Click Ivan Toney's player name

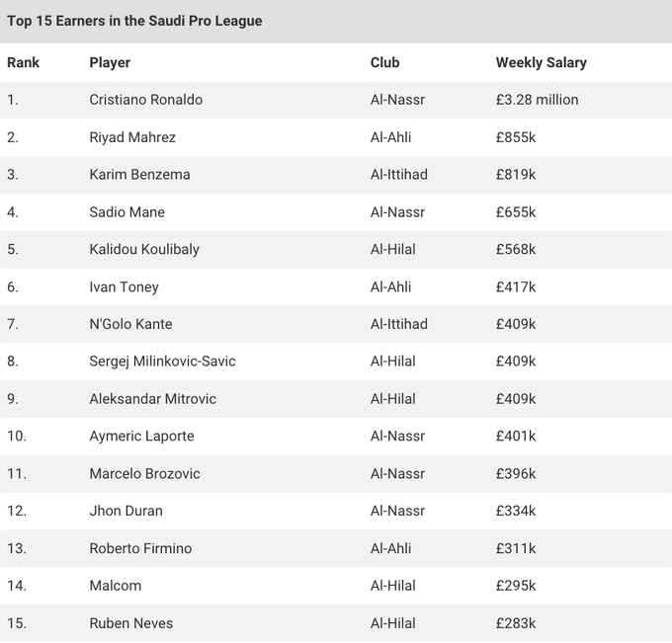pyautogui.click(x=124, y=286)
